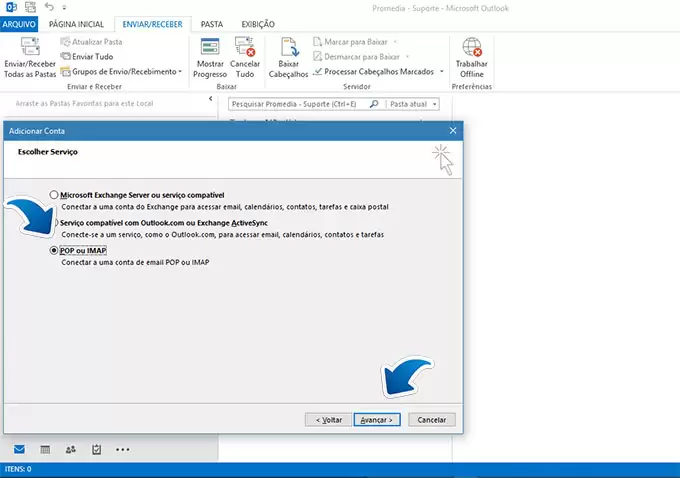Screen dimensions: 680x478
Task: Switch to PÁGINA INICIAL tab
Action: pos(76,24)
